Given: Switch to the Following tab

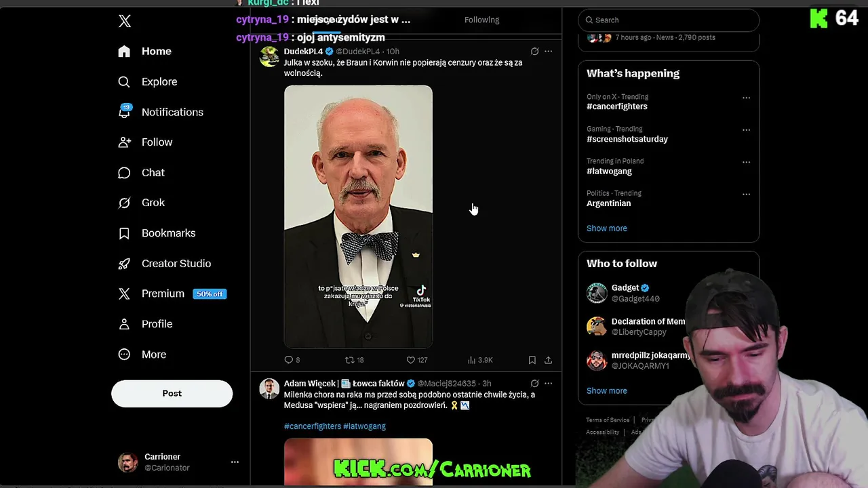Looking at the screenshot, I should click(x=481, y=20).
